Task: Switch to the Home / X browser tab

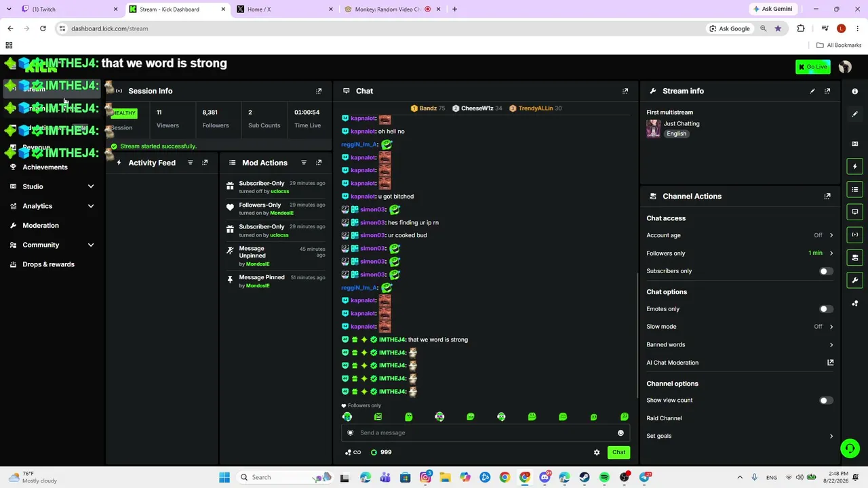Action: coord(283,9)
